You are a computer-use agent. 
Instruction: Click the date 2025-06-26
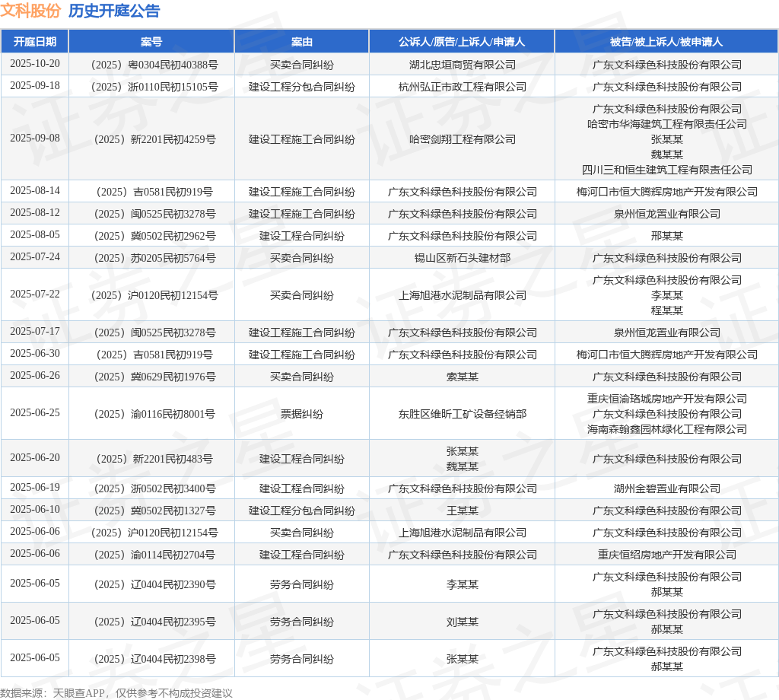click(35, 376)
